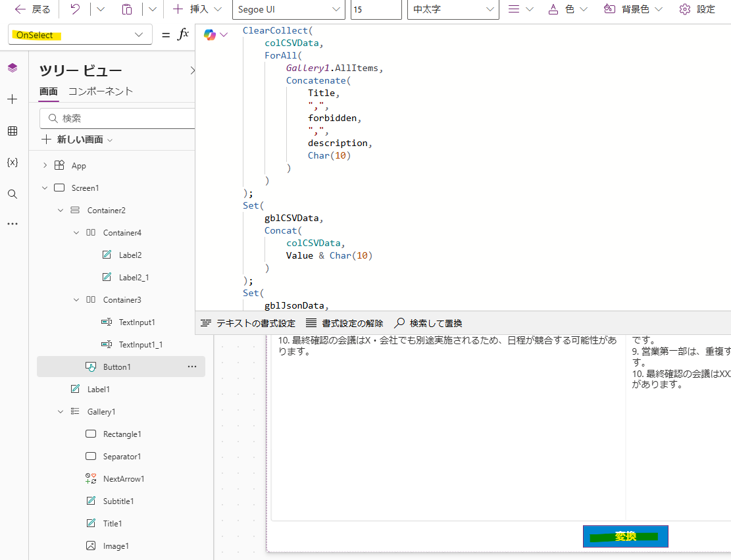
Task: Open the Tree view layers icon in sidebar
Action: click(13, 68)
